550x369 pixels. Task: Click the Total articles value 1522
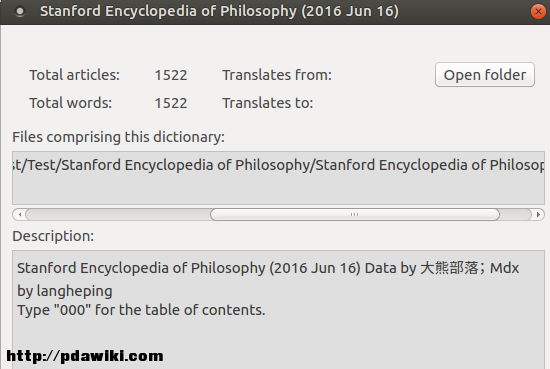(x=171, y=75)
